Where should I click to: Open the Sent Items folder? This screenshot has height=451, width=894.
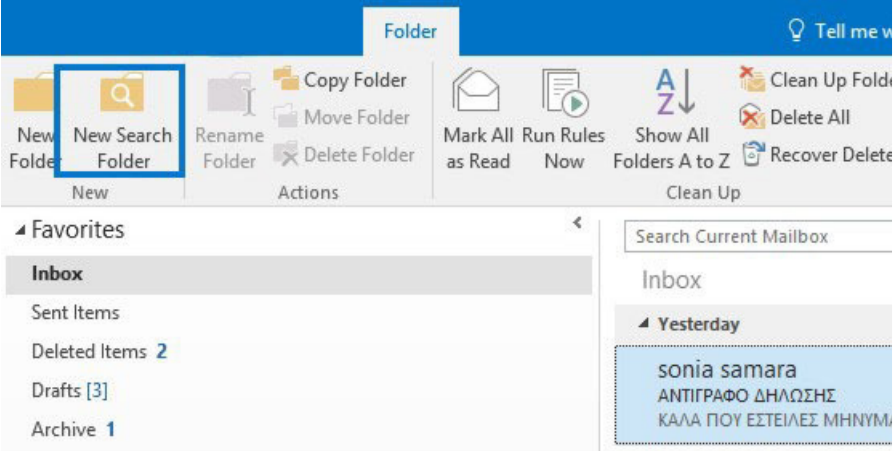pyautogui.click(x=75, y=313)
